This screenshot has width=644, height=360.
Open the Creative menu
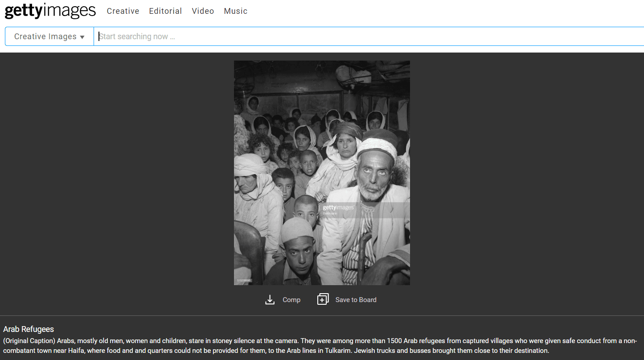coord(123,11)
